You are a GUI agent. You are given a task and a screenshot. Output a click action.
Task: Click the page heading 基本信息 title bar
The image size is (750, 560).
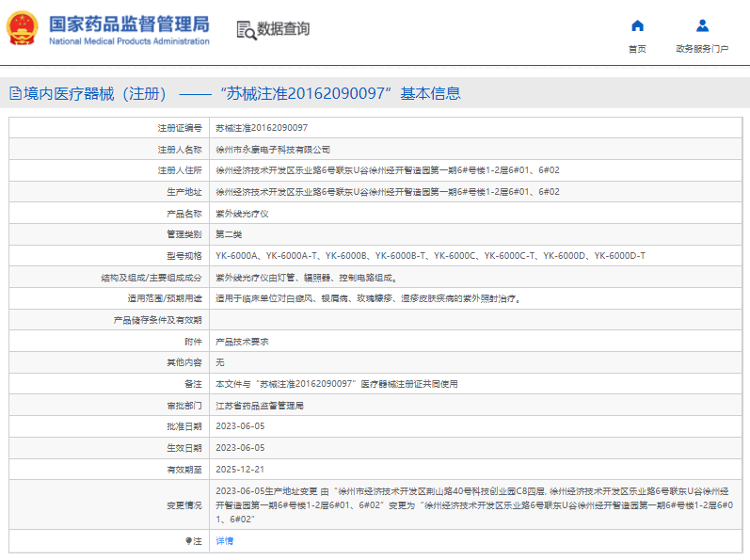click(x=375, y=93)
